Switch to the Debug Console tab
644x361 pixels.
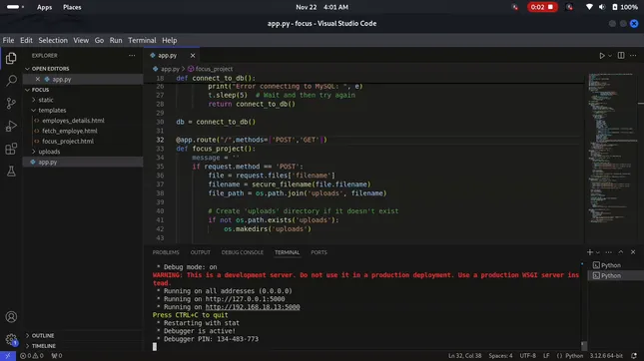coord(243,252)
